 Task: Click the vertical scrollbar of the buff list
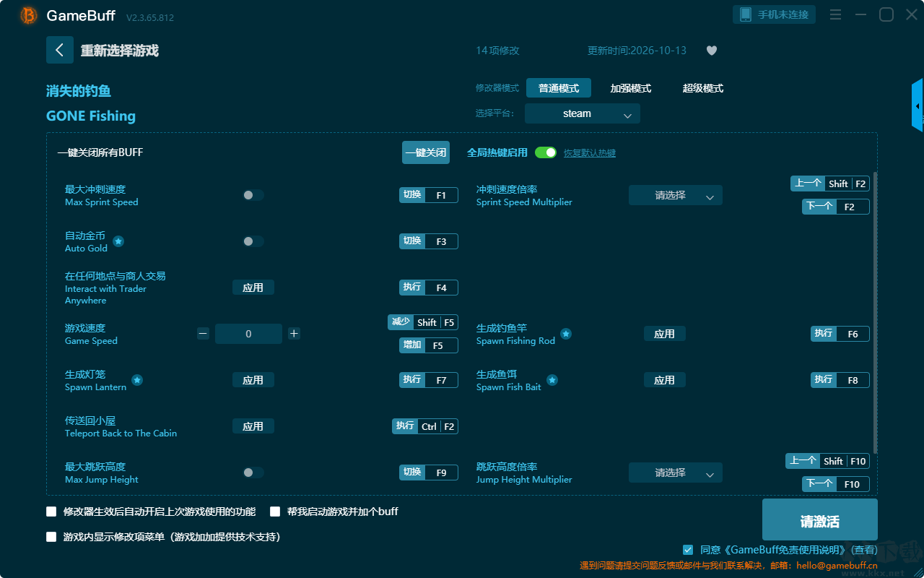pos(876,312)
